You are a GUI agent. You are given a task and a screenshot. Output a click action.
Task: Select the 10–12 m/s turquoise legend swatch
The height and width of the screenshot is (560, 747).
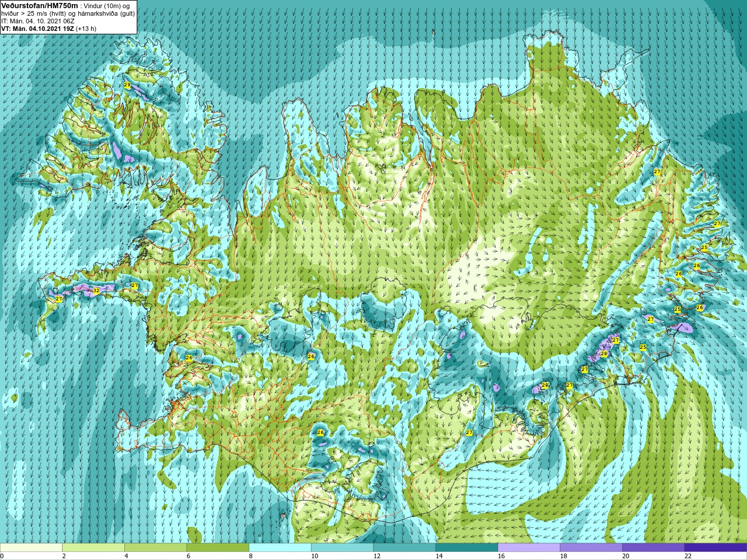coord(343,548)
